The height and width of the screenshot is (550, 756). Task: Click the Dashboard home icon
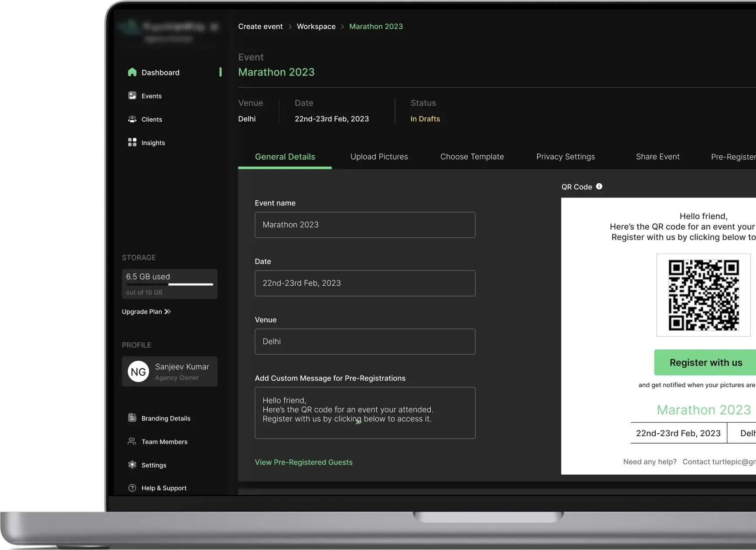pos(132,72)
